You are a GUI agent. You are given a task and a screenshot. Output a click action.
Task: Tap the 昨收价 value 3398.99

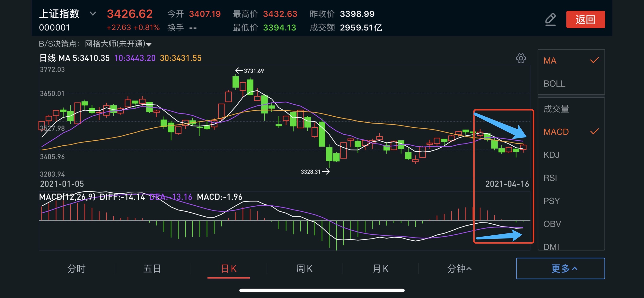click(357, 14)
